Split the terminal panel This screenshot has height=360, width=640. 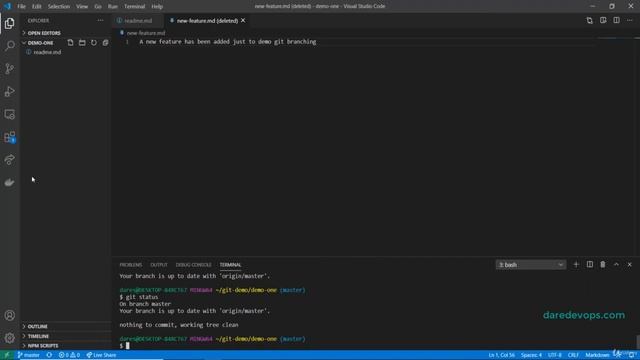click(590, 264)
